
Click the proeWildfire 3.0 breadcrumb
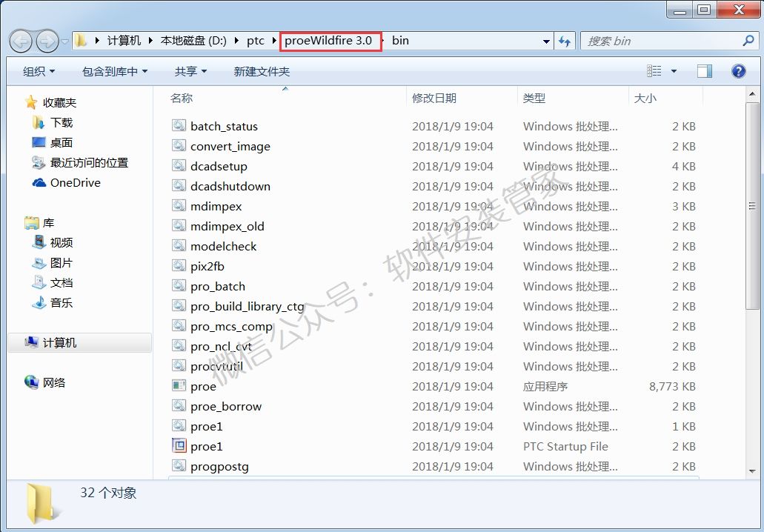(328, 41)
